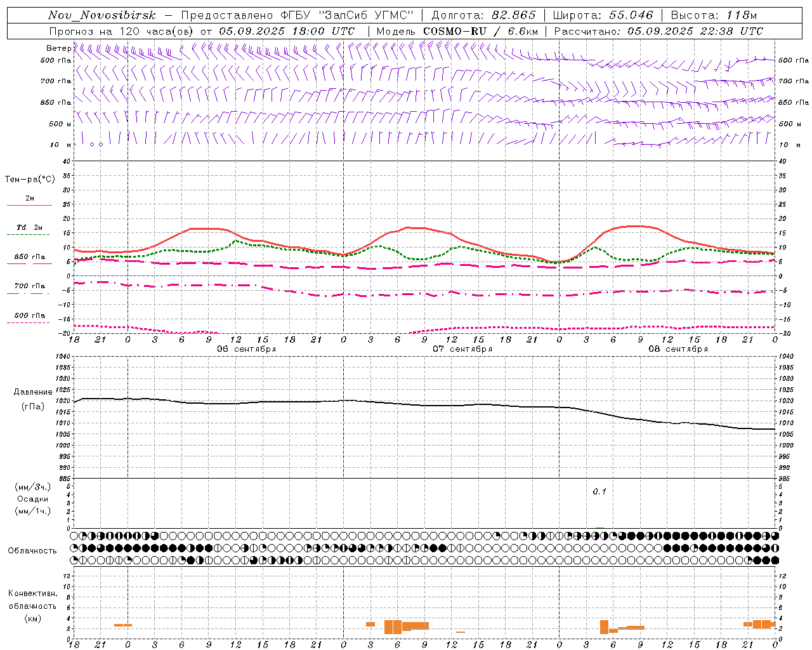Click the "07 сентября" date label

click(x=462, y=349)
